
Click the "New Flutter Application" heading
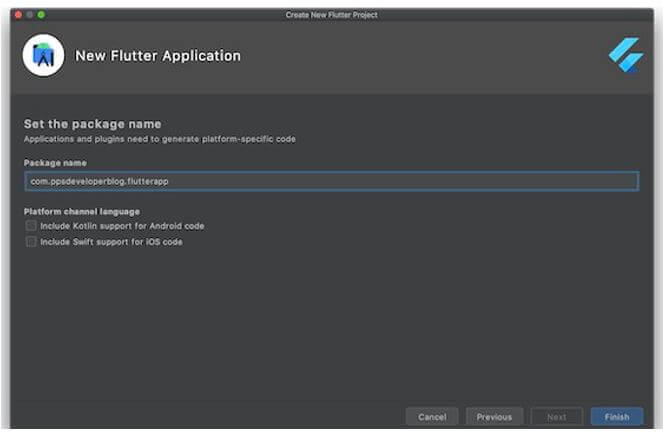click(158, 56)
